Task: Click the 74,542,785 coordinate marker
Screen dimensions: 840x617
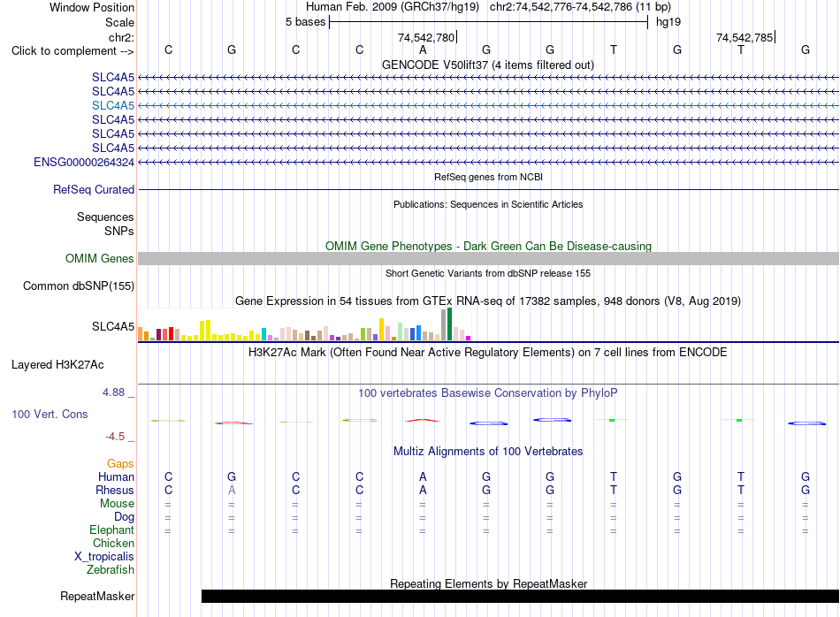Action: coord(745,37)
